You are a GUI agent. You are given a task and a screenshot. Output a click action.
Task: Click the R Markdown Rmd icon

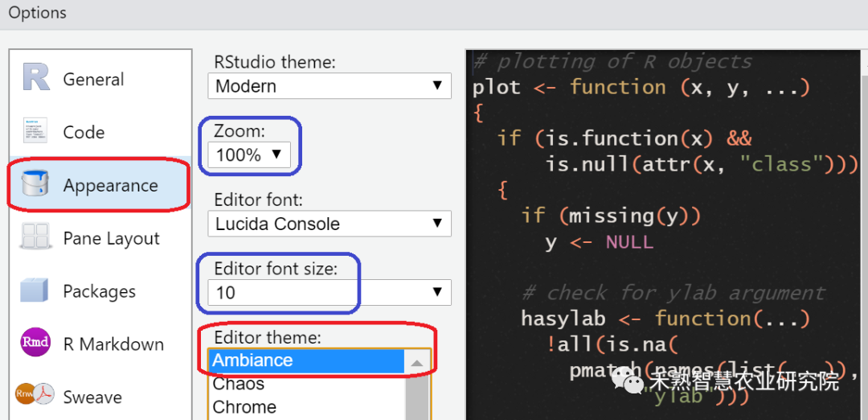[x=36, y=344]
